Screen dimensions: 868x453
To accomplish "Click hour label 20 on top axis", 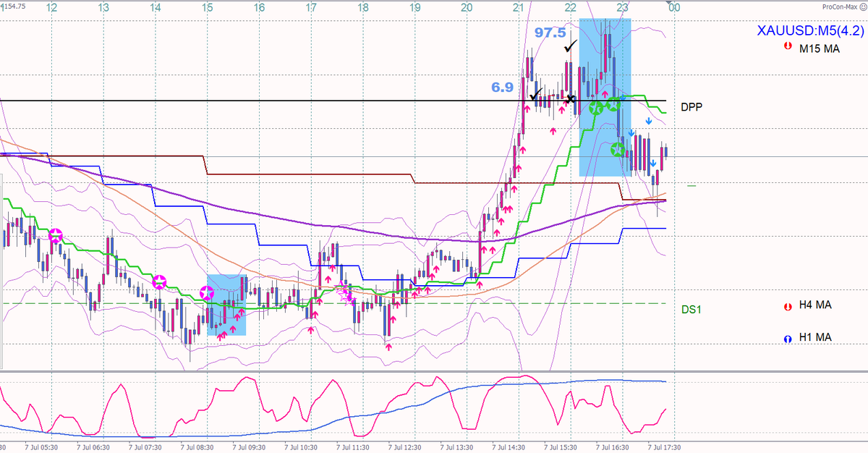I will coord(467,7).
